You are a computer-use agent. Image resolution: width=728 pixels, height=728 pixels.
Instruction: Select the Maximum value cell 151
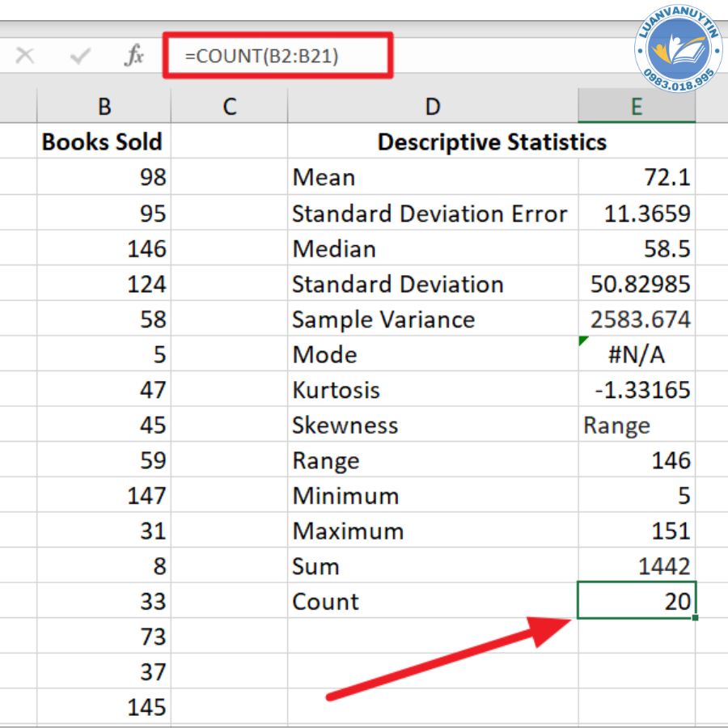coord(637,531)
